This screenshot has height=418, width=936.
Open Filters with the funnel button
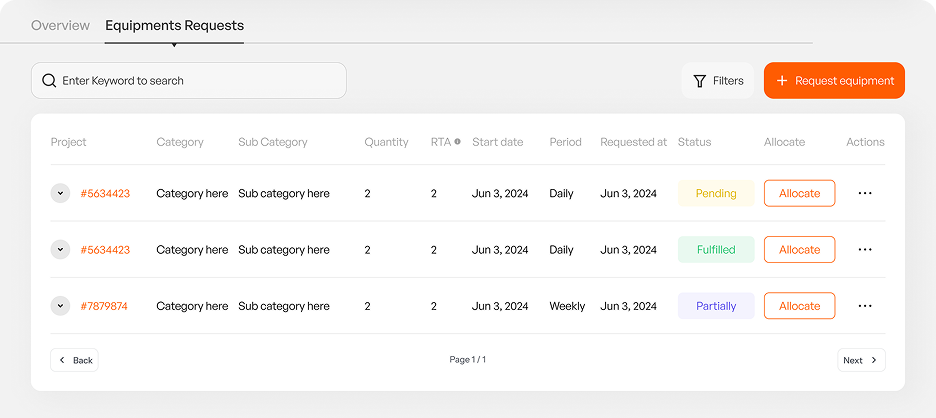coord(718,81)
